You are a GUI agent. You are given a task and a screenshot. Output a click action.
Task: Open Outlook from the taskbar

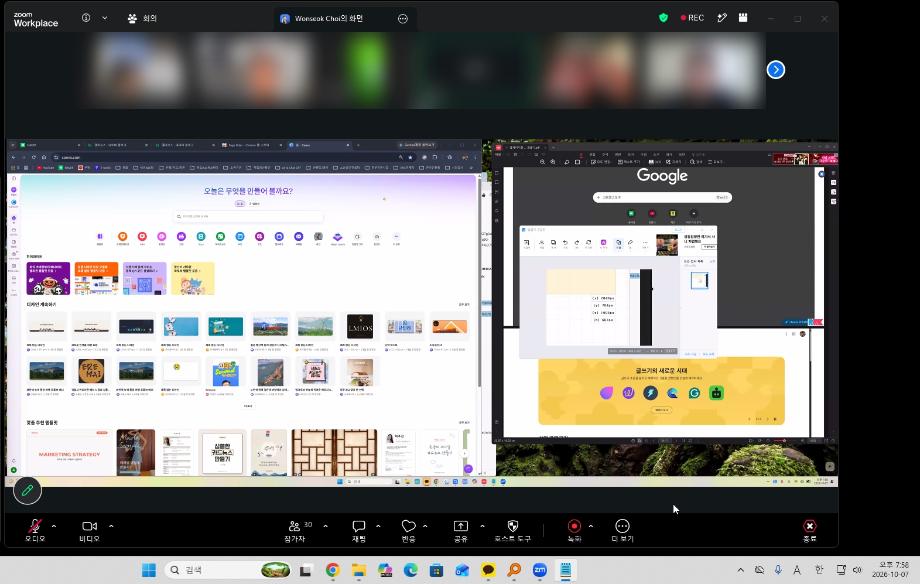[x=462, y=570]
